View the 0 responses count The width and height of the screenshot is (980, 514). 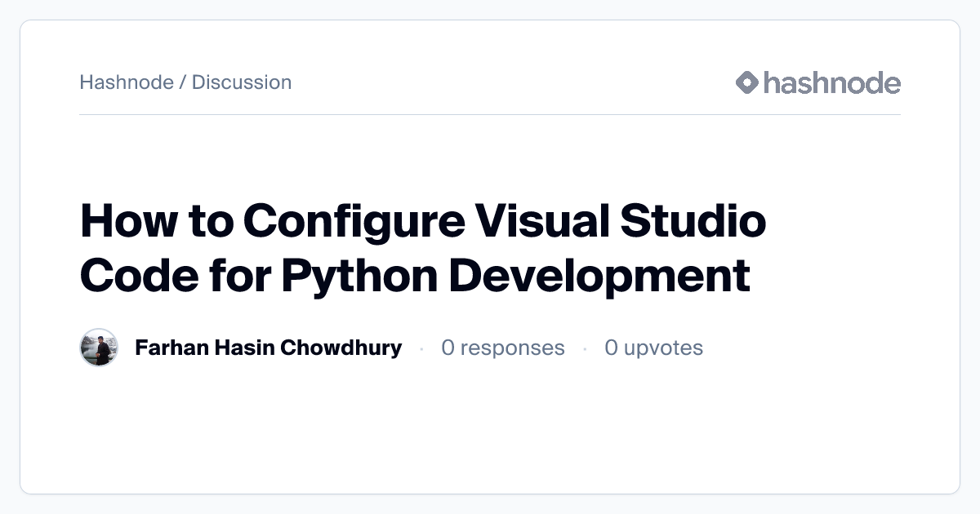pyautogui.click(x=502, y=348)
